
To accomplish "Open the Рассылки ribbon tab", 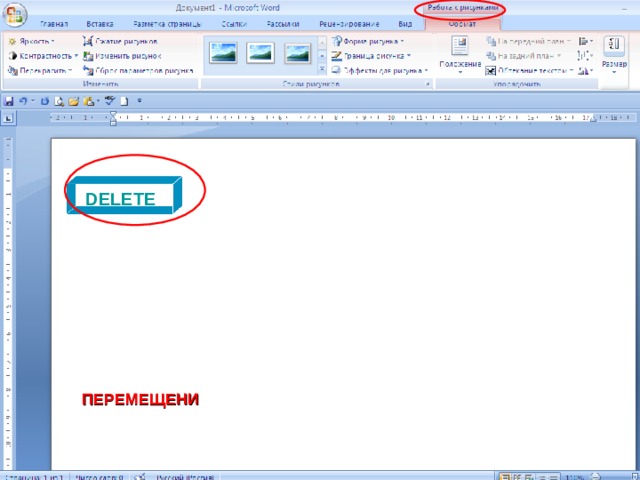I will (x=283, y=24).
